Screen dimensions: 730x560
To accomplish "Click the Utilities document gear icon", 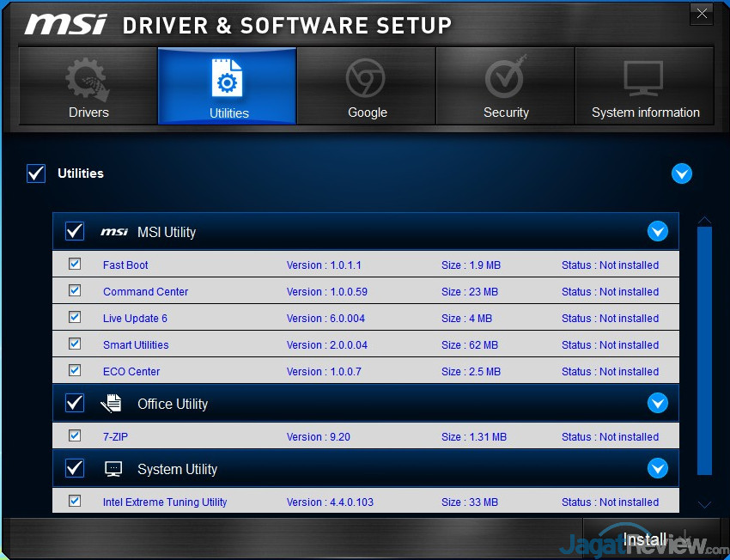I will coord(228,80).
